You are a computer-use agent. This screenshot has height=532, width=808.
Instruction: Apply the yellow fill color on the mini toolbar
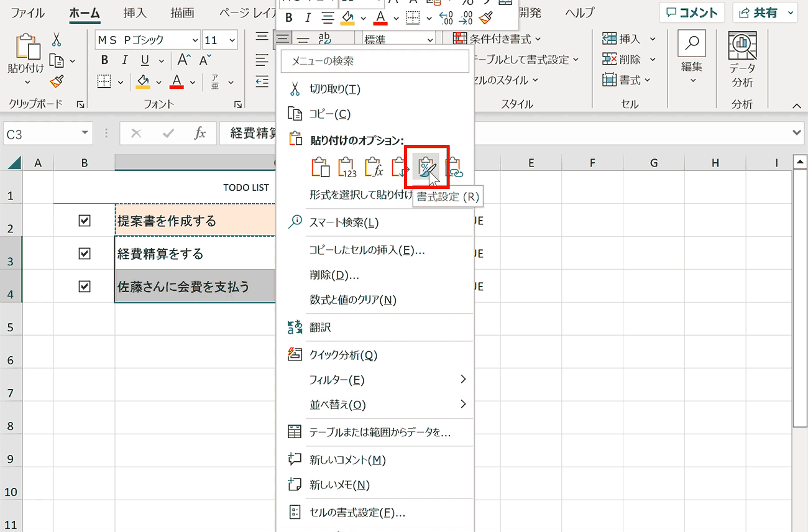347,18
